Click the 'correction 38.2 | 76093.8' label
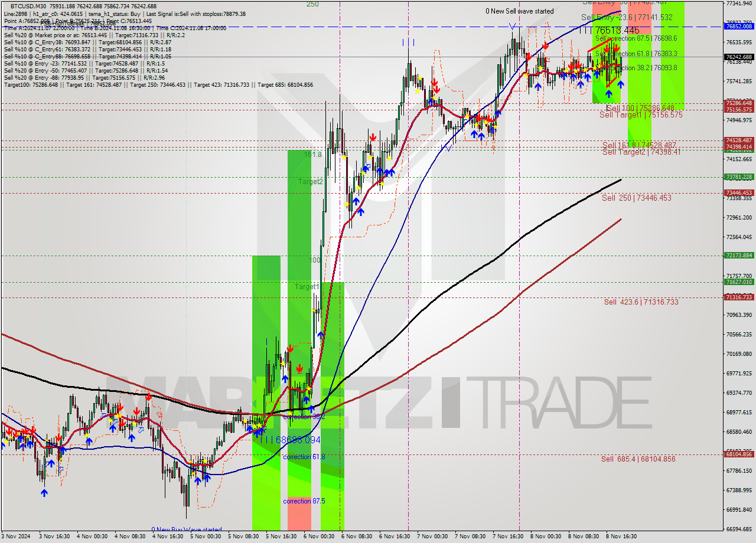This screenshot has height=543, width=756. tap(641, 68)
